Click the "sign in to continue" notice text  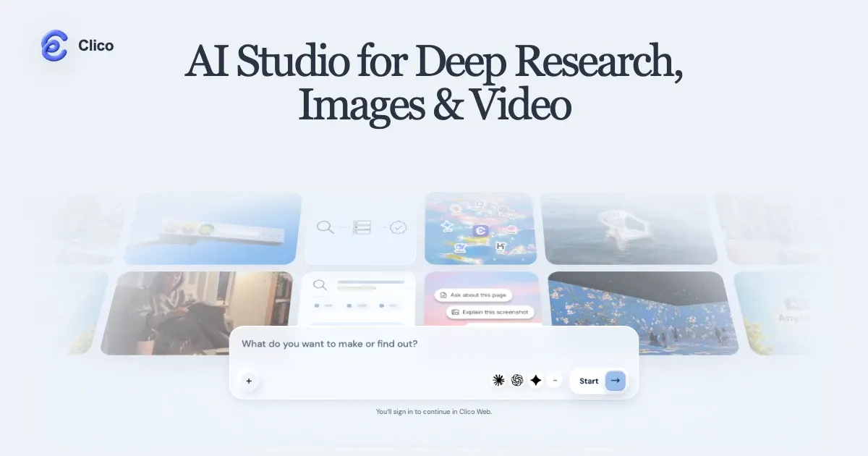[x=434, y=412]
